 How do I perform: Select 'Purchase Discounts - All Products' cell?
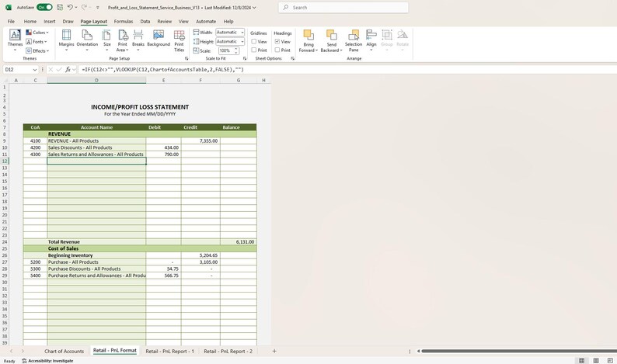pos(96,269)
